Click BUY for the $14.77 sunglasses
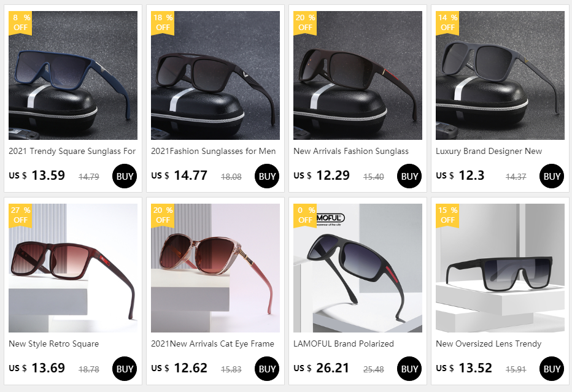Viewport: 572px width, 392px height. (266, 176)
